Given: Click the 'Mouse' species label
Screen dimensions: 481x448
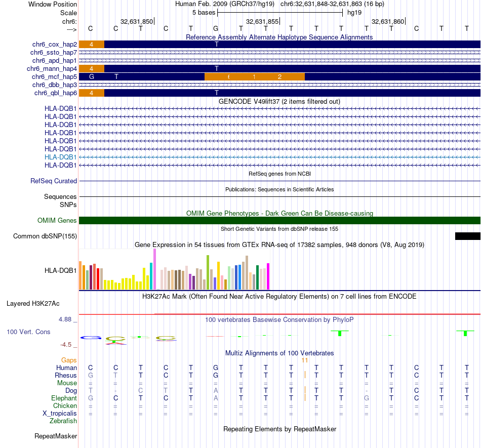Looking at the screenshot, I should pos(67,383).
